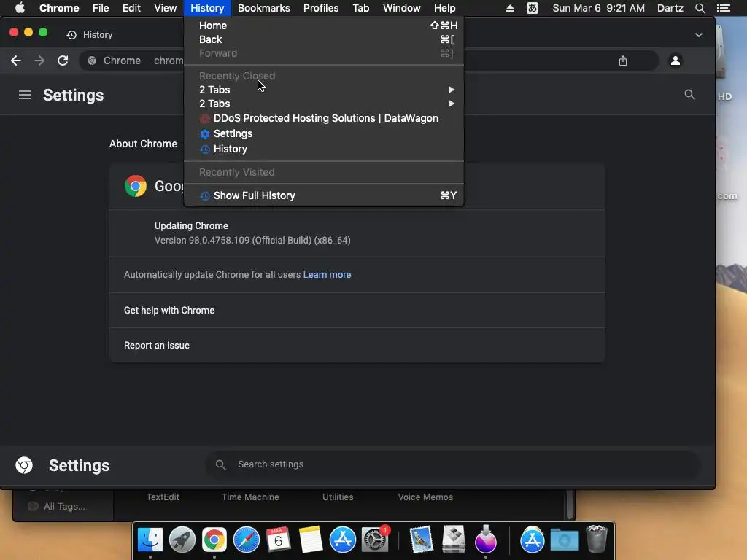Screen dimensions: 747x560
Task: Open Finder from the dock
Action: point(150,540)
